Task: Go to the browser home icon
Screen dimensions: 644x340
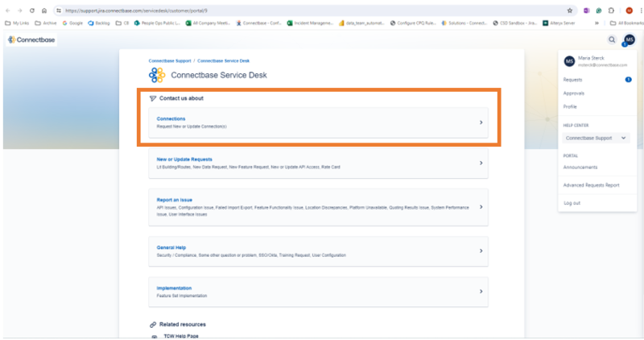Action: point(45,10)
